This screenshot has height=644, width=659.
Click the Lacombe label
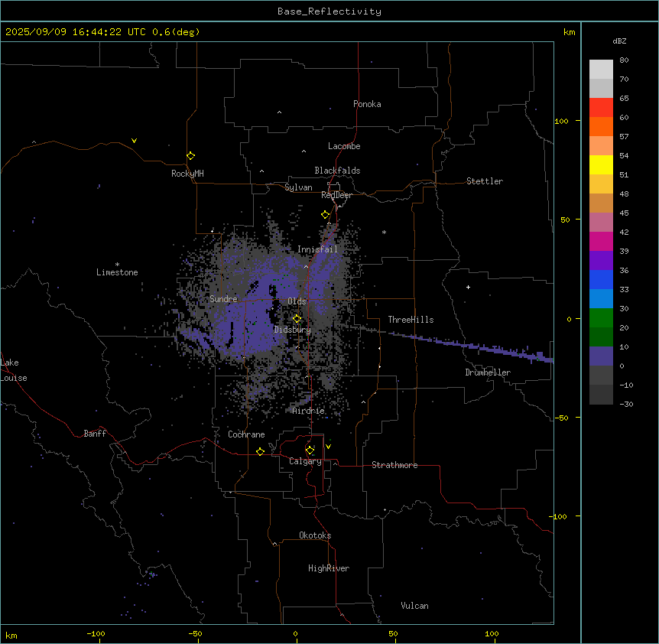coord(344,146)
